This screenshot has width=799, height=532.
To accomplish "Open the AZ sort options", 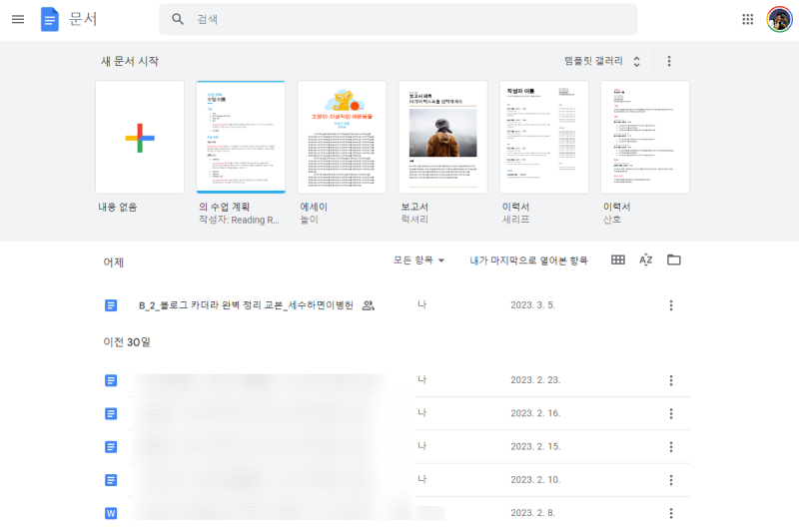I will pos(645,261).
